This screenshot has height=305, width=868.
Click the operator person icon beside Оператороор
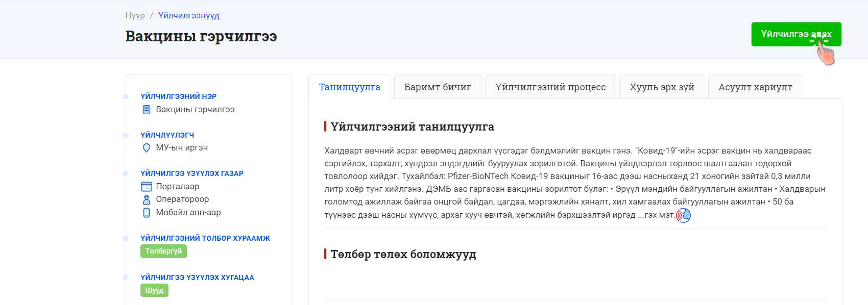pos(147,199)
